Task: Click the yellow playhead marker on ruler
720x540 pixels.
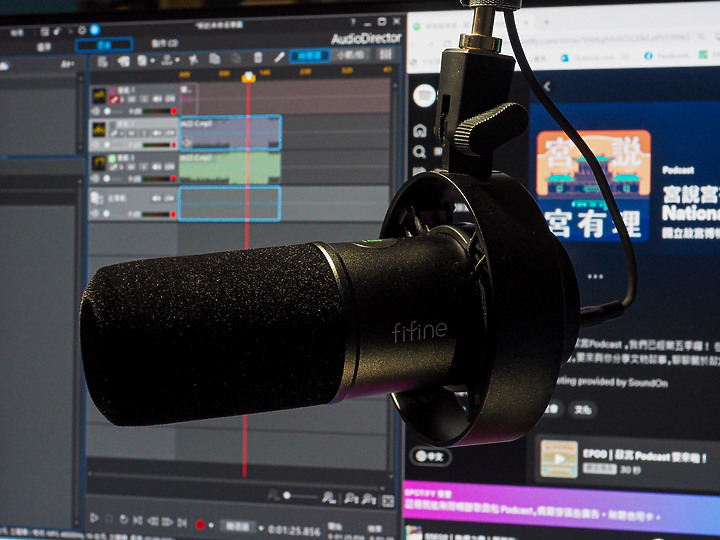Action: [x=248, y=77]
